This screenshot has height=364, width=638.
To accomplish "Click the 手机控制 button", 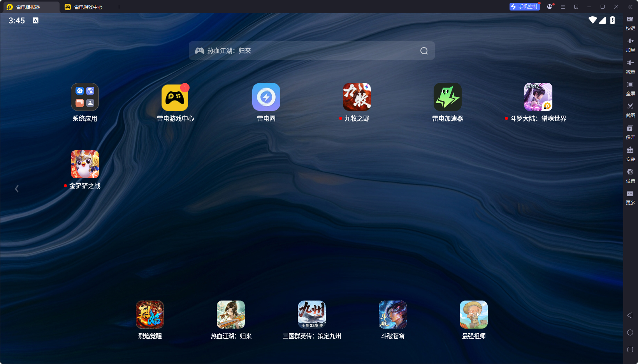I will tap(524, 7).
